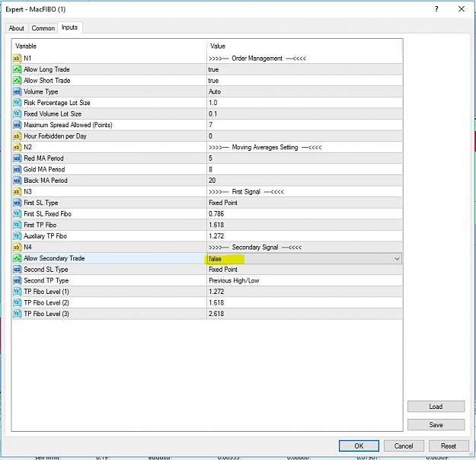Click the First TP Fibo variable icon
Screen dimensions: 476x460
tap(17, 225)
